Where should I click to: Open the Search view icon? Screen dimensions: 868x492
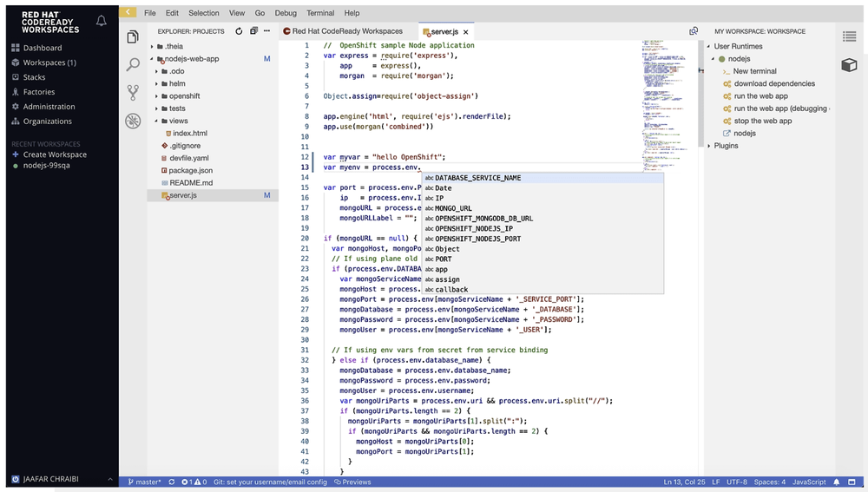tap(133, 65)
